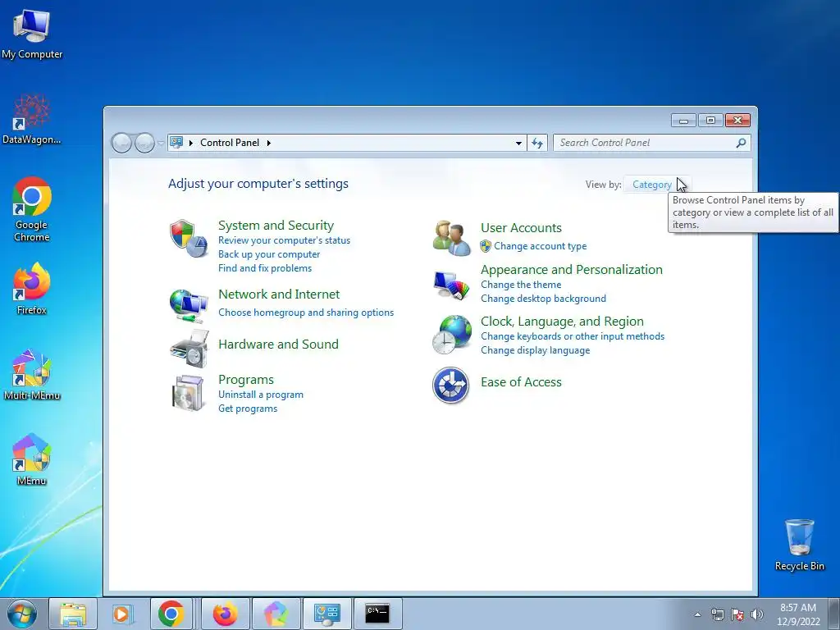Click the Network and Internet globe icon
This screenshot has width=840, height=630.
tap(189, 306)
